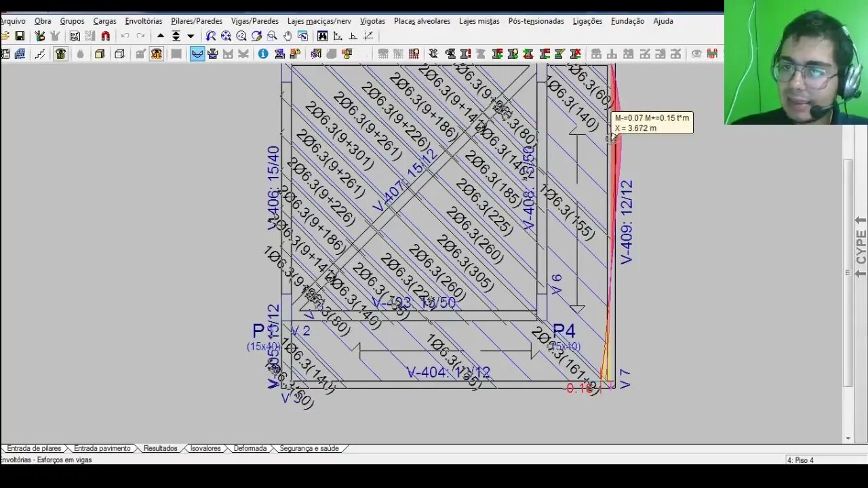The height and width of the screenshot is (488, 868).
Task: Switch to the Entrada pavimento tab
Action: 102,448
